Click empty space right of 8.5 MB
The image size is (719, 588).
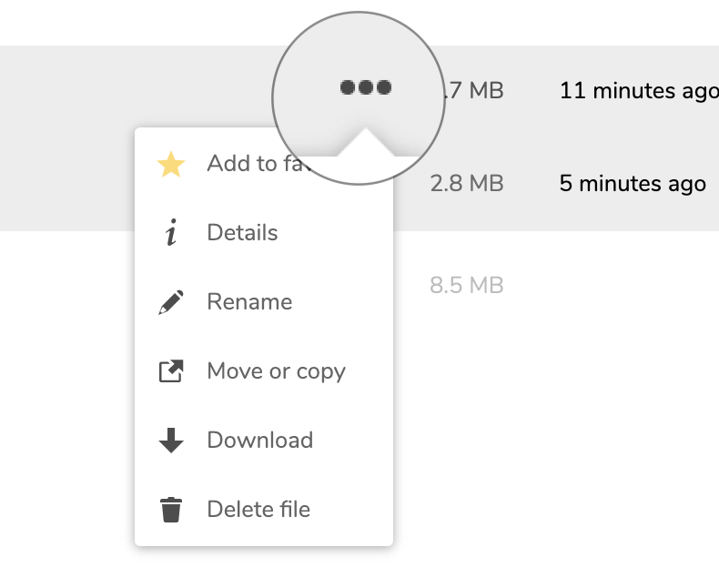click(619, 286)
